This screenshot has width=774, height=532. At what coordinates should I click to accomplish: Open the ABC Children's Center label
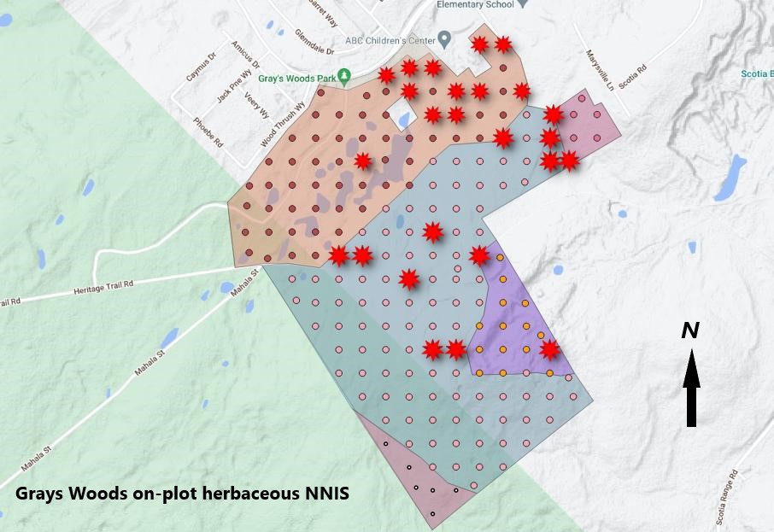coord(389,40)
